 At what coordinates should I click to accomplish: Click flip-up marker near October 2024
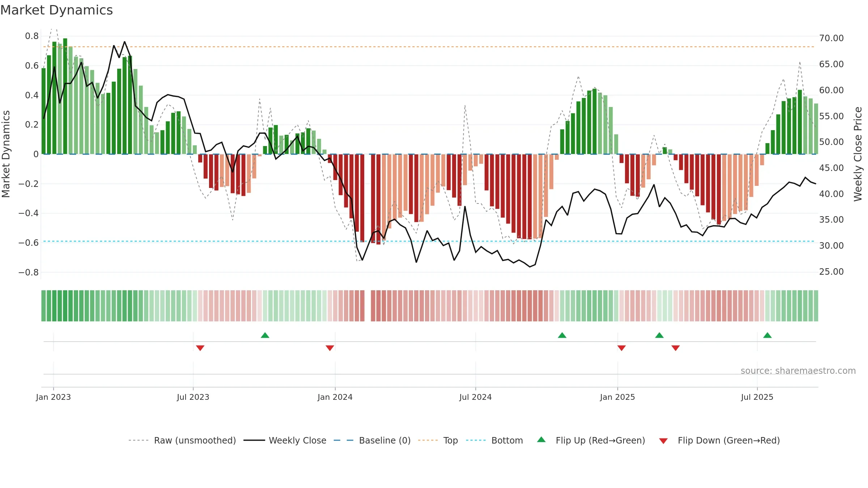click(x=562, y=335)
